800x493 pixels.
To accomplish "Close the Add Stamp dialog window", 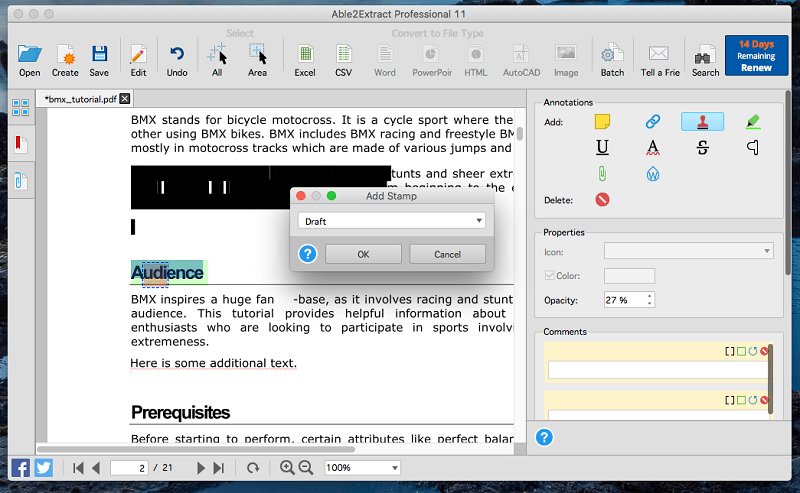I will point(301,196).
